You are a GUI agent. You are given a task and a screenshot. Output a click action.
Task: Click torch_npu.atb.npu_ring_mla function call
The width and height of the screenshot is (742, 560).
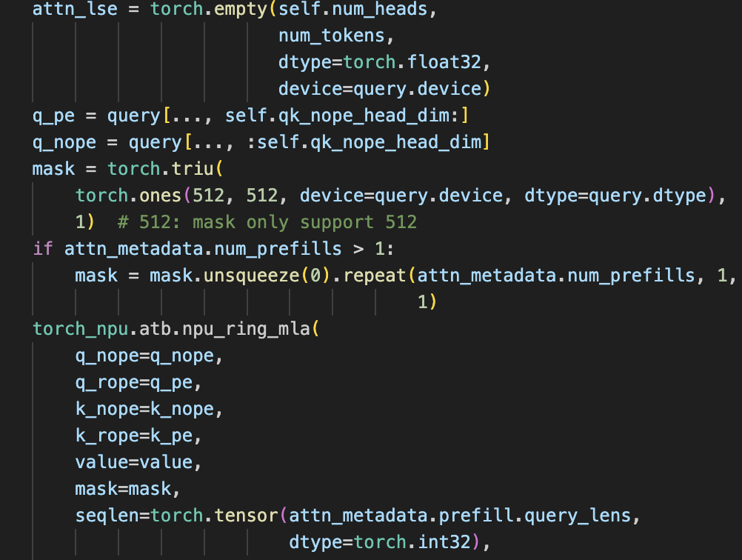171,329
